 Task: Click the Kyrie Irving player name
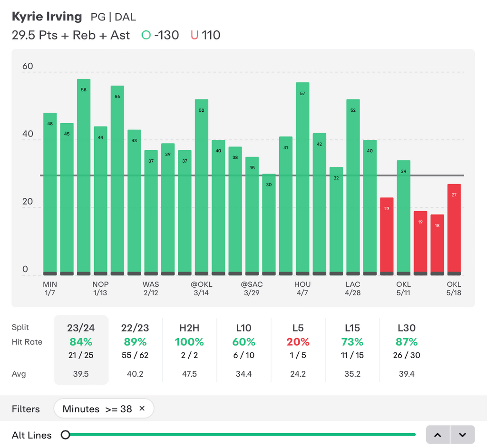pyautogui.click(x=47, y=17)
